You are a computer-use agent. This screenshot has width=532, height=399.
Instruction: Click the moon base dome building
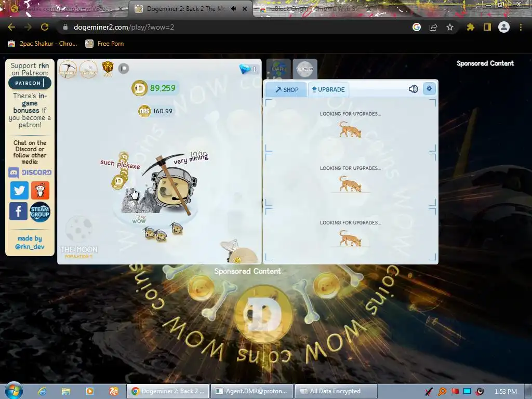point(241,252)
